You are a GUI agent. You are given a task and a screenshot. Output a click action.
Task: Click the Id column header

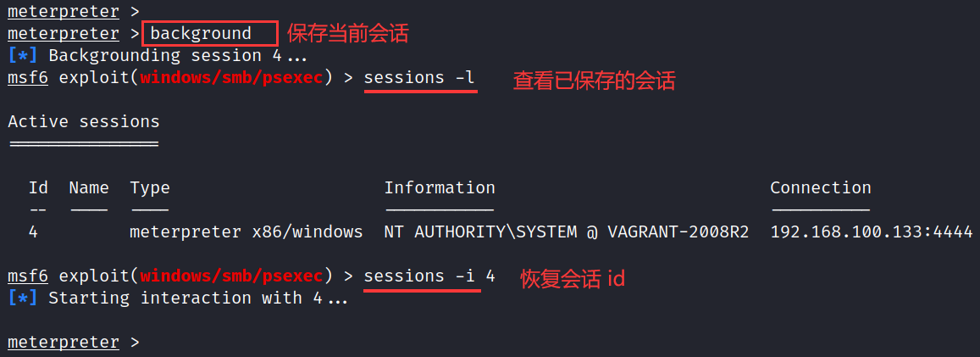click(38, 187)
